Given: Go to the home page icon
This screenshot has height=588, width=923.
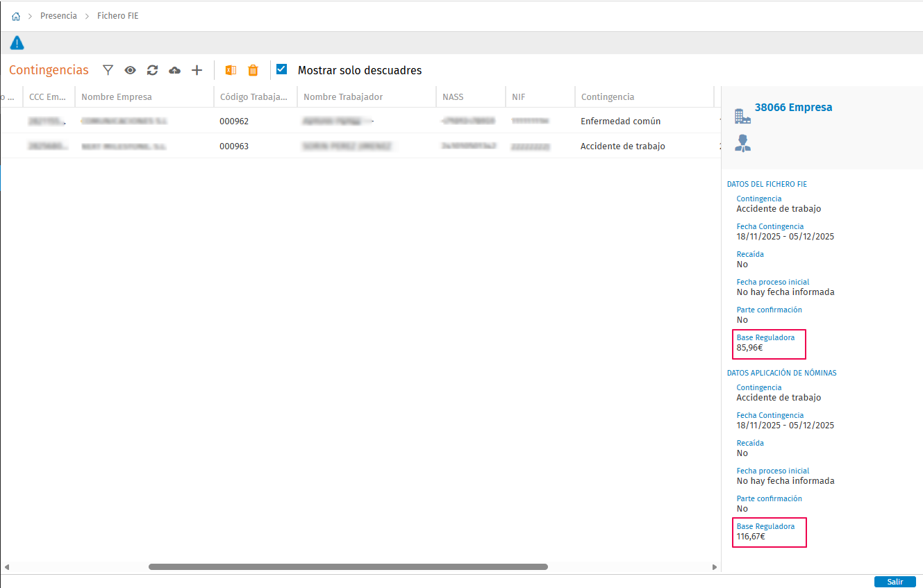Looking at the screenshot, I should (16, 16).
